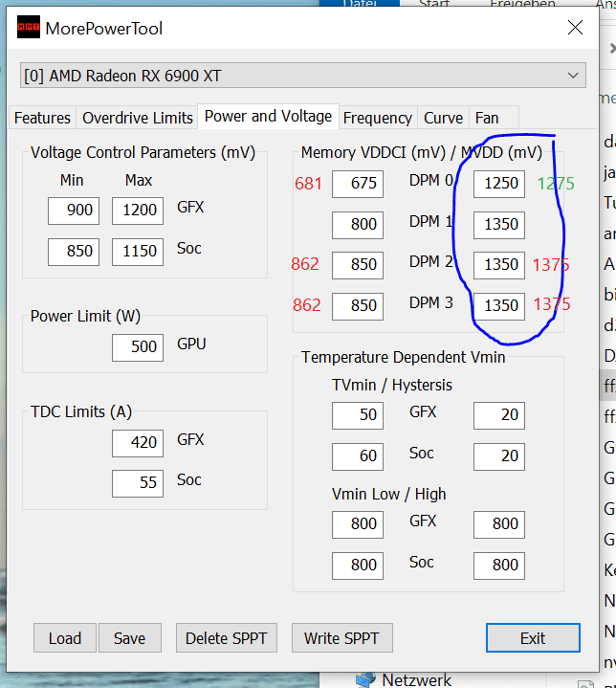The width and height of the screenshot is (616, 688).
Task: Click the Soc Vmin High field 800
Action: click(x=499, y=566)
